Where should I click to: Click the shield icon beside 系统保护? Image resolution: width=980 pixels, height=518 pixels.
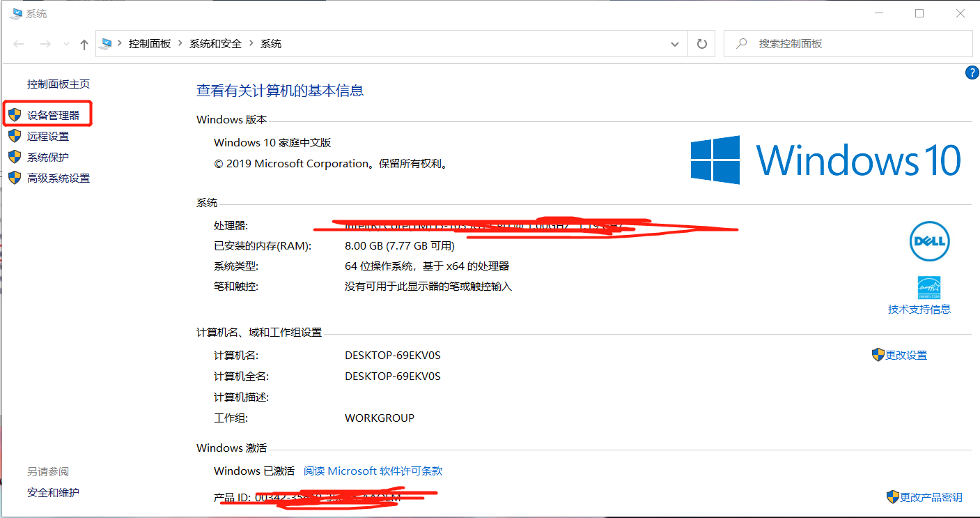tap(15, 156)
